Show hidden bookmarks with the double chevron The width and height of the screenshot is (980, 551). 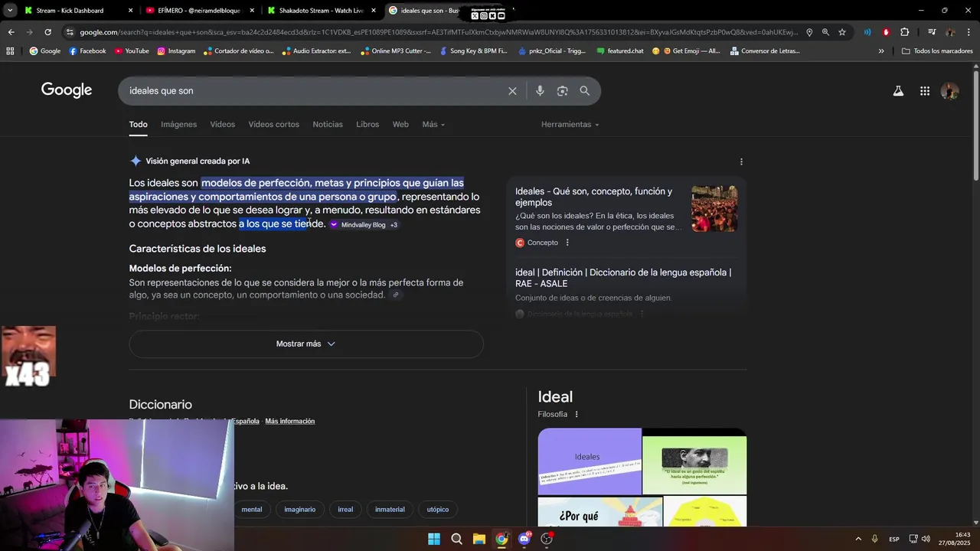(x=881, y=51)
